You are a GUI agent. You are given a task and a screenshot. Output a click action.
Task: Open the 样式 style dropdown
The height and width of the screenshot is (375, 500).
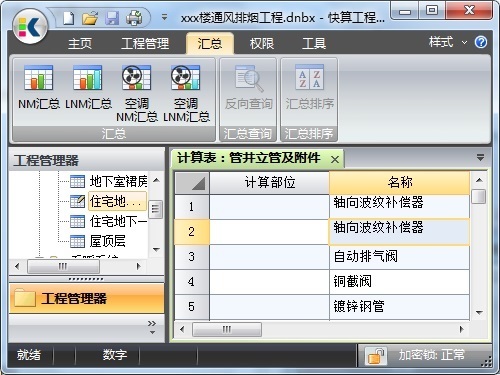pyautogui.click(x=448, y=42)
